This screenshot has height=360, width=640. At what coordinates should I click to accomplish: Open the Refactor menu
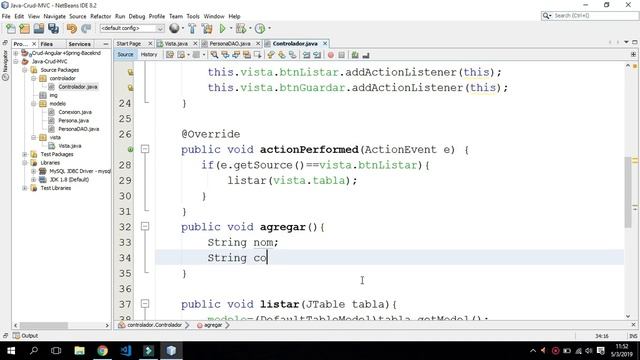(100, 16)
